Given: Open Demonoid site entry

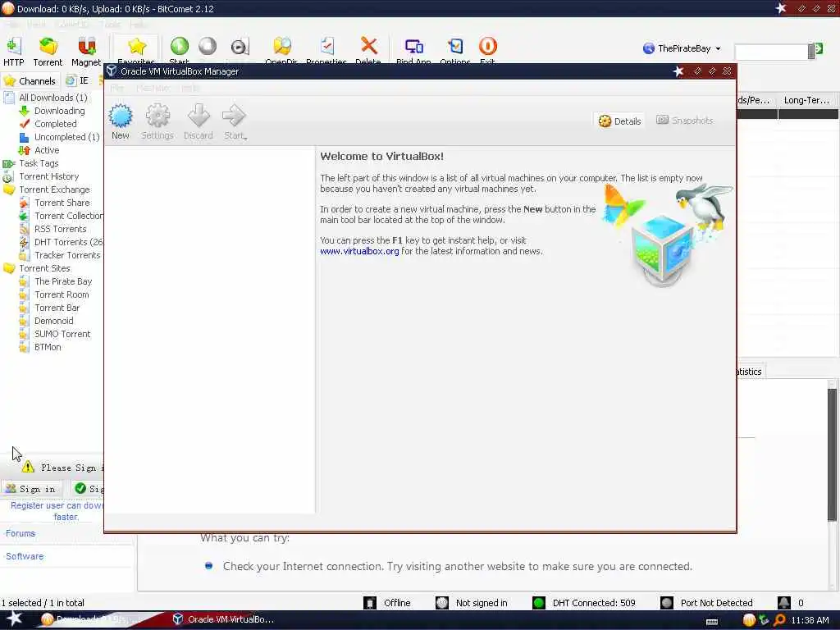Looking at the screenshot, I should click(x=53, y=321).
